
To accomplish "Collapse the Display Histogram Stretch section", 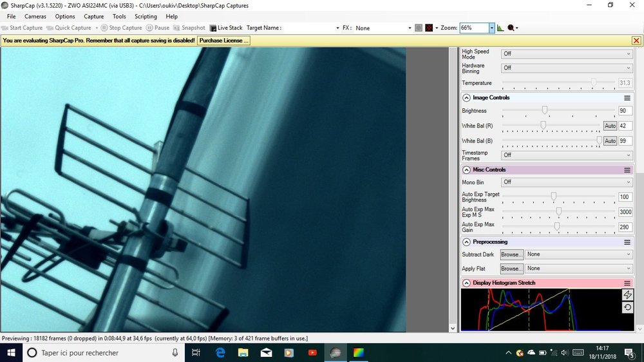I will point(466,283).
